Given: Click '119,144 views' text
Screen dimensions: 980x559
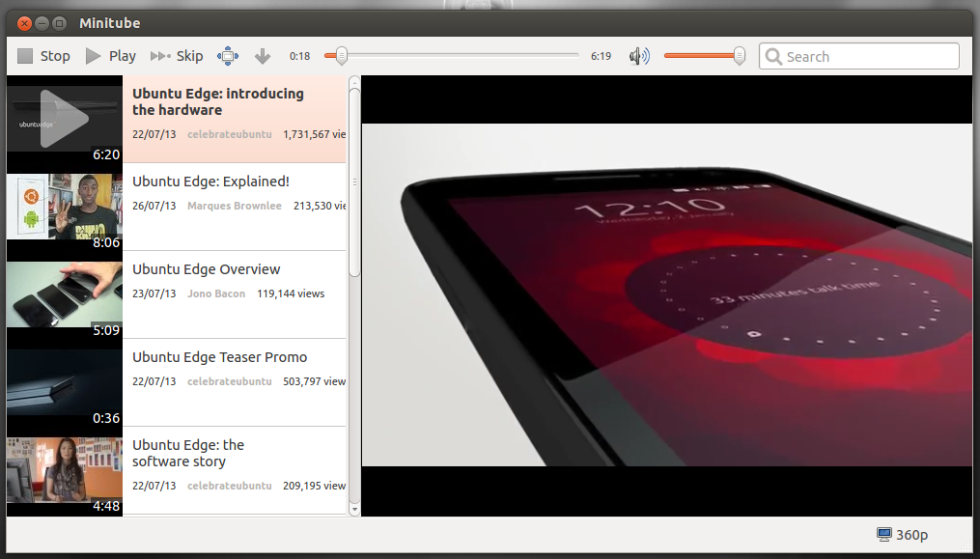Looking at the screenshot, I should pyautogui.click(x=291, y=293).
